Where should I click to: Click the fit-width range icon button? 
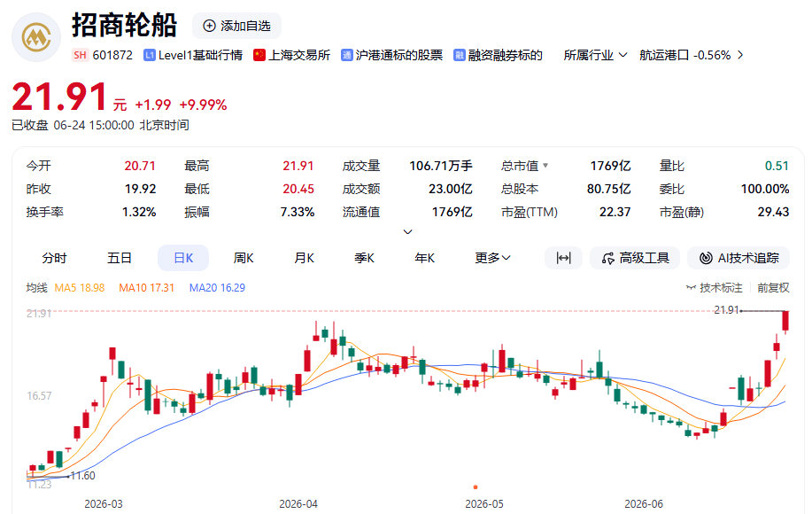click(563, 258)
